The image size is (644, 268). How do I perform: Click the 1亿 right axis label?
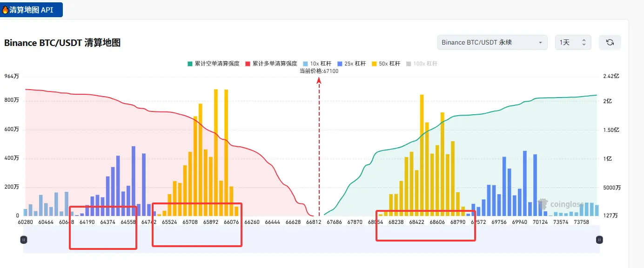[x=607, y=159]
